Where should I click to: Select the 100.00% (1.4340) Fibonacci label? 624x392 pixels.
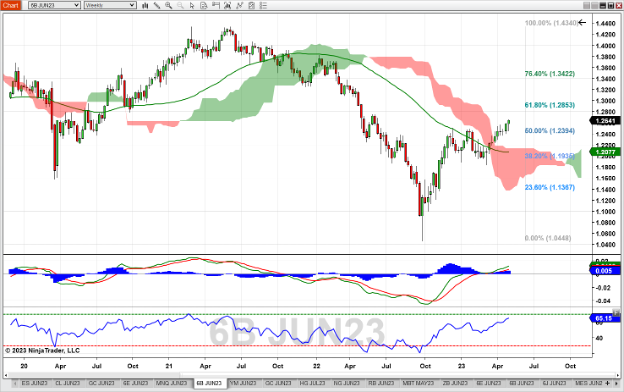551,23
